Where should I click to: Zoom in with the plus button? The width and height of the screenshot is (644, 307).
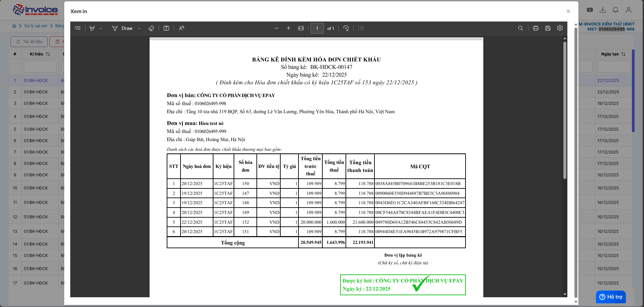click(288, 28)
